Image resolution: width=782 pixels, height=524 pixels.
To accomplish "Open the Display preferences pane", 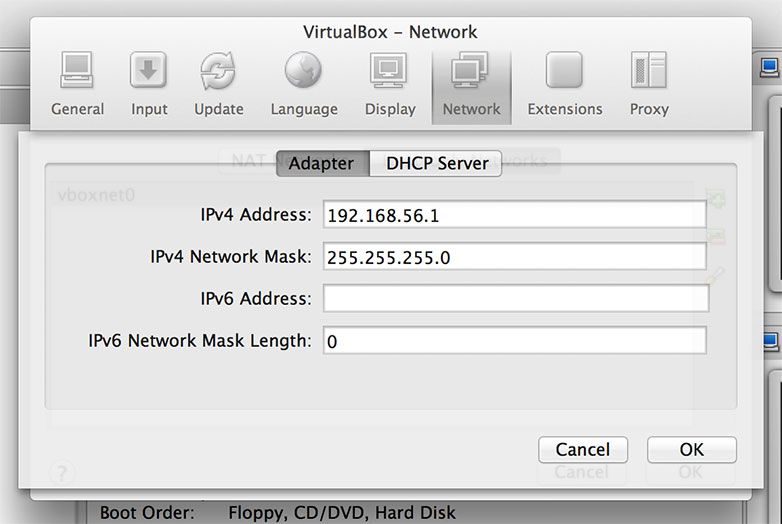I will coord(389,84).
